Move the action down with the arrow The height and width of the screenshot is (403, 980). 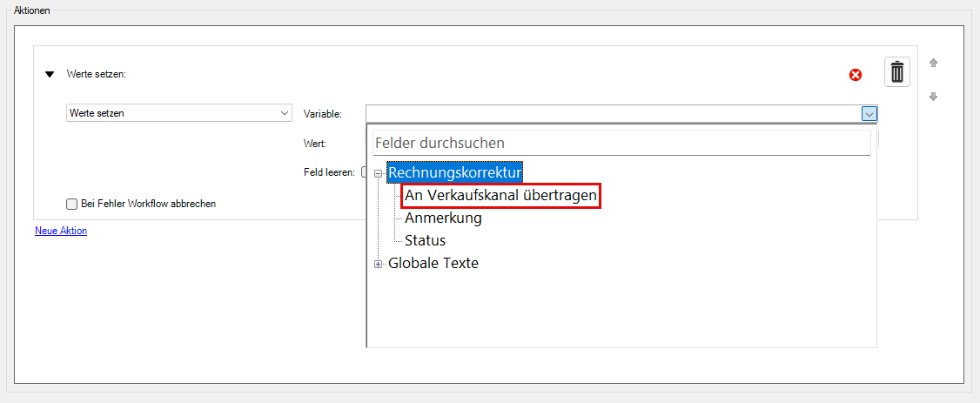pos(933,97)
